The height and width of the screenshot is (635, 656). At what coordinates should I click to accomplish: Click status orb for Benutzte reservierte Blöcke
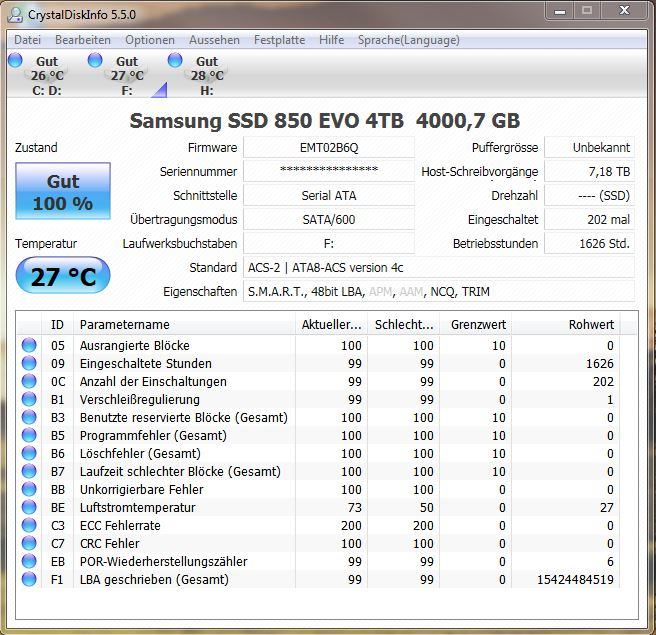[x=29, y=417]
